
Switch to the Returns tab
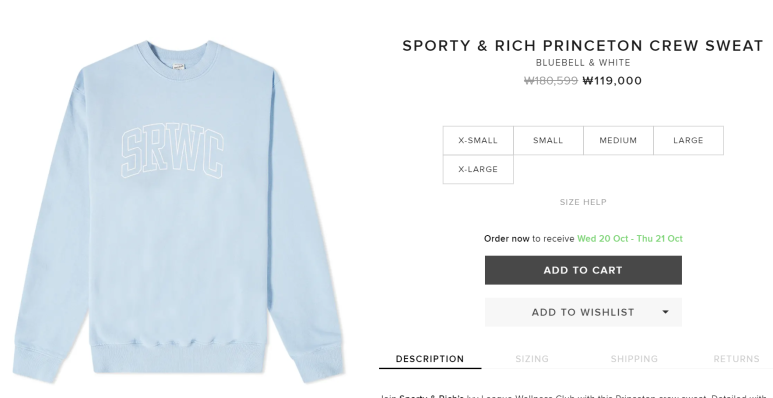pyautogui.click(x=737, y=359)
